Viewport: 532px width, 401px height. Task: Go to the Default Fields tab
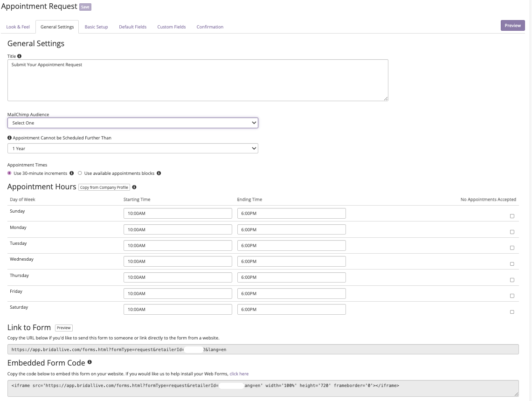pos(133,27)
